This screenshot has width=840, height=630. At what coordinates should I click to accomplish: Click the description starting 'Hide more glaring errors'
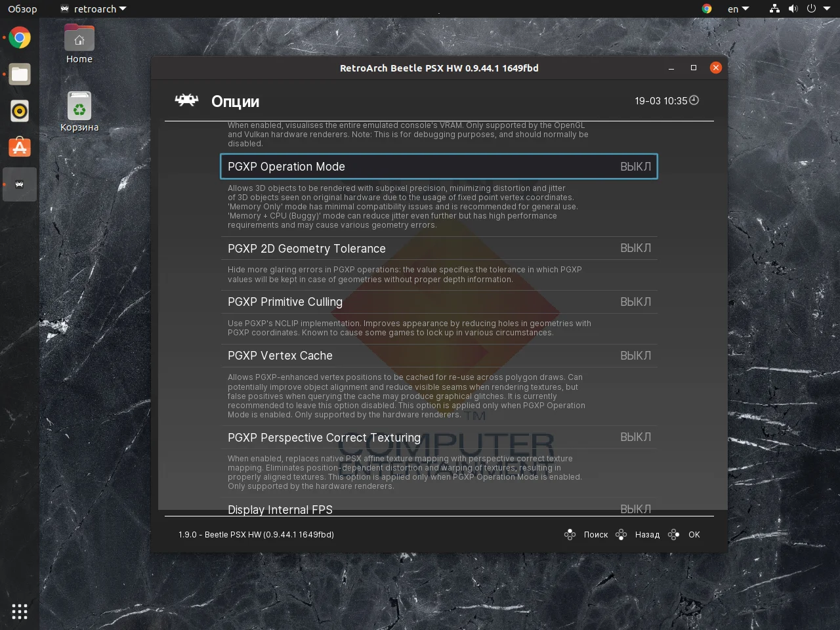pos(405,274)
